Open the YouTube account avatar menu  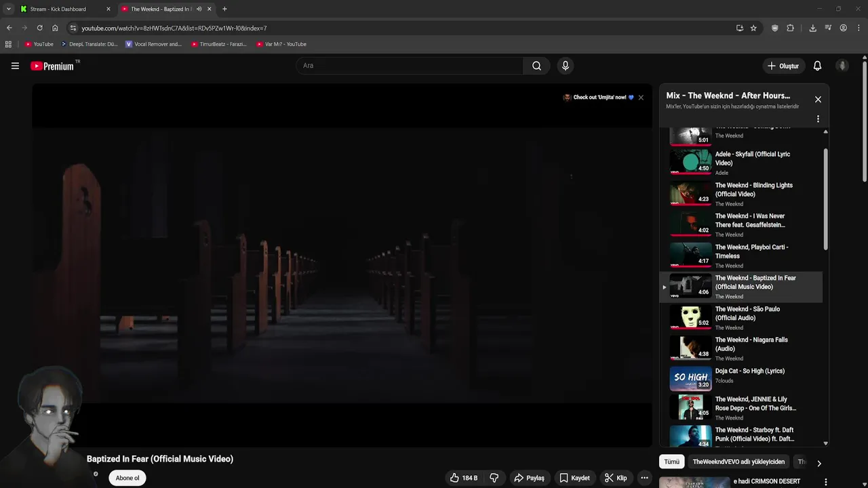pyautogui.click(x=842, y=66)
